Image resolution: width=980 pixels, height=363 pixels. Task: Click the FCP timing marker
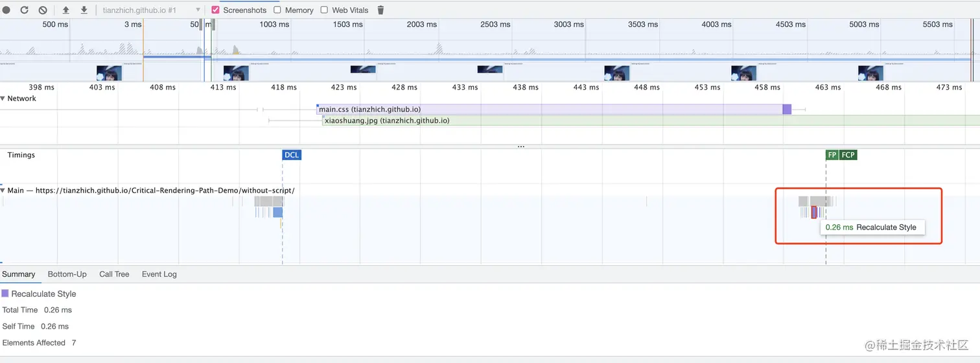pyautogui.click(x=848, y=155)
